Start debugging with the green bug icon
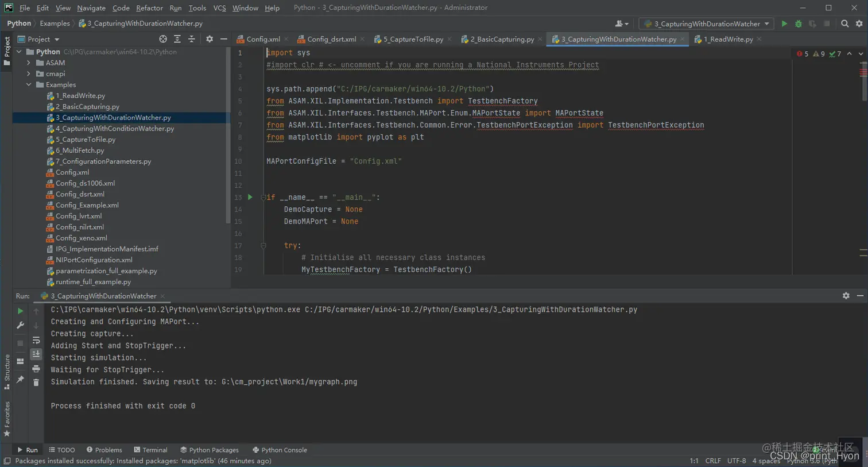This screenshot has width=868, height=467. [799, 24]
